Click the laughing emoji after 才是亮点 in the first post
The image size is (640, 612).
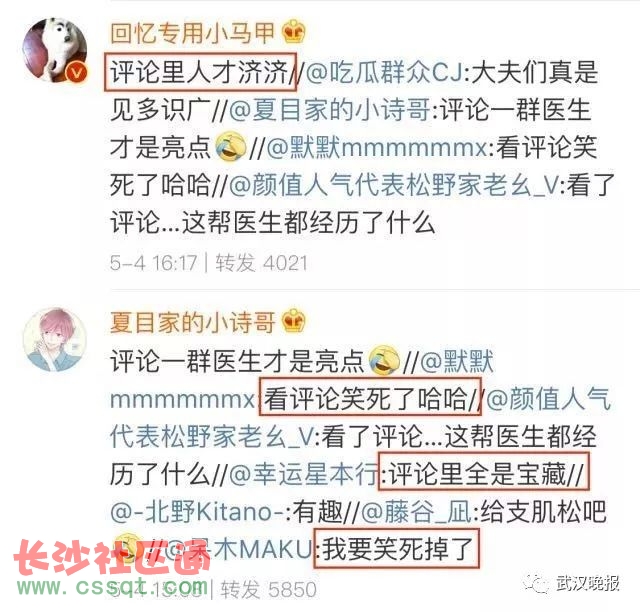[x=231, y=147]
